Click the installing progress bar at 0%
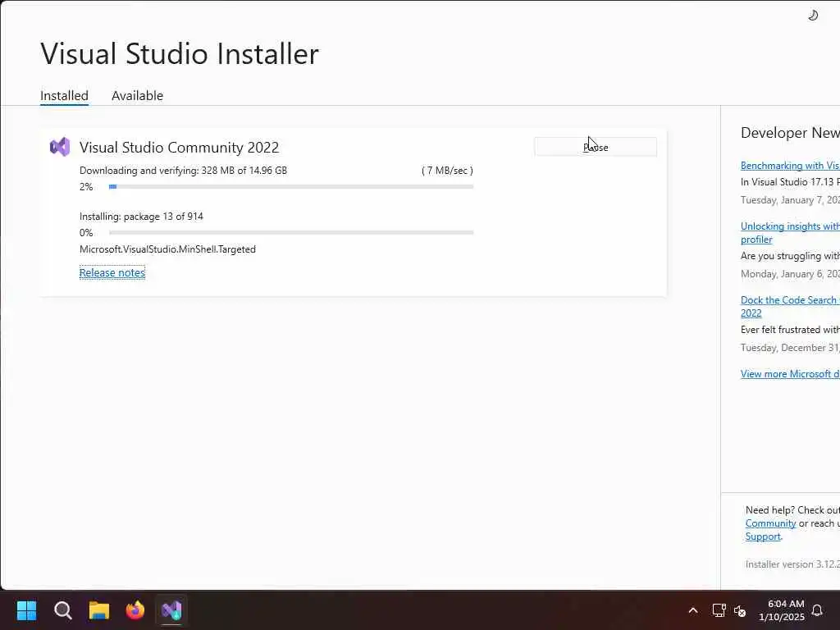Image resolution: width=840 pixels, height=630 pixels. tap(291, 233)
